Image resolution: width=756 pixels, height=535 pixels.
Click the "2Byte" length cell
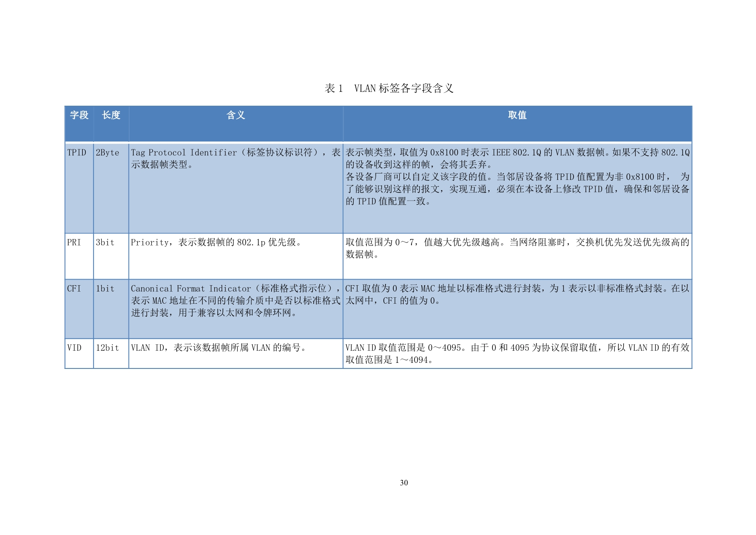[107, 153]
